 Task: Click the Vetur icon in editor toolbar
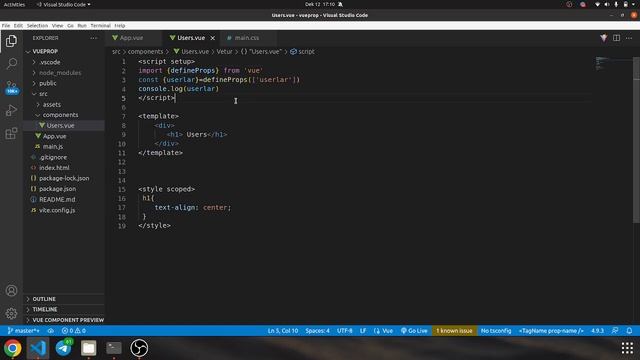point(603,38)
